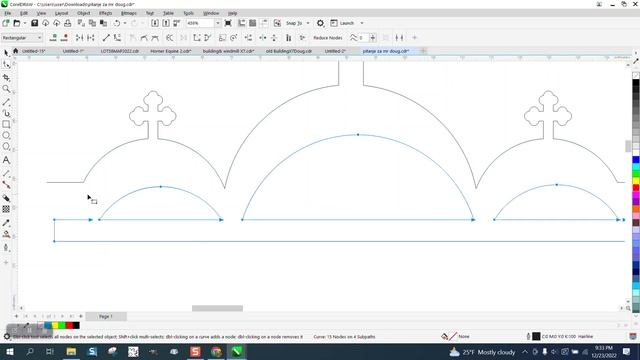Image resolution: width=640 pixels, height=360 pixels.
Task: Select the Shape tool
Action: (6, 65)
